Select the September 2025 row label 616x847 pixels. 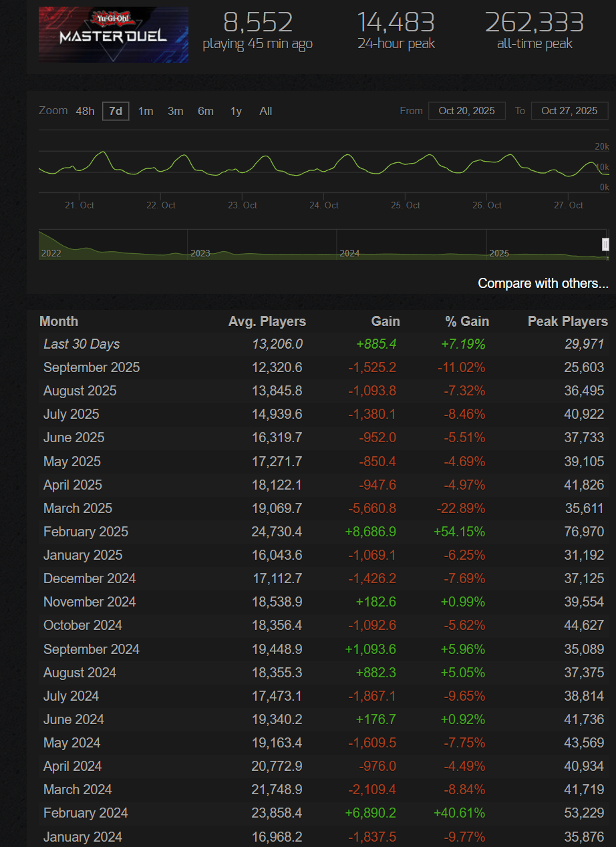[92, 367]
